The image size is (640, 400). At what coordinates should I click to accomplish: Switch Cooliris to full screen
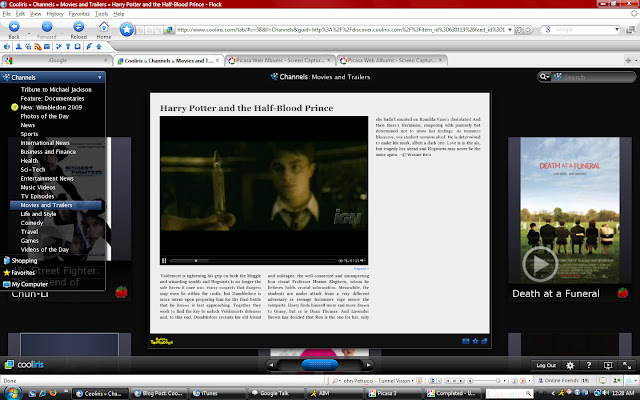(x=627, y=365)
